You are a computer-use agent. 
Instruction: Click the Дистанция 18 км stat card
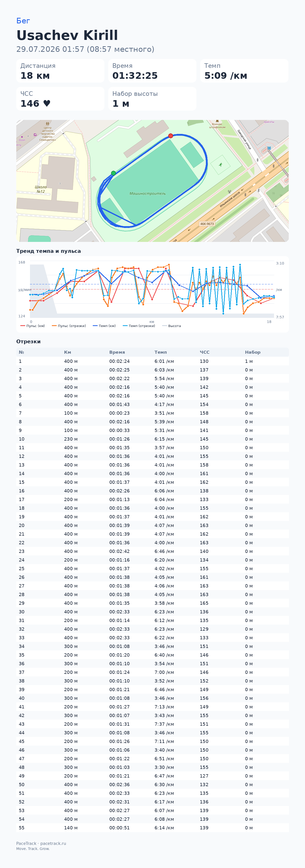(60, 71)
